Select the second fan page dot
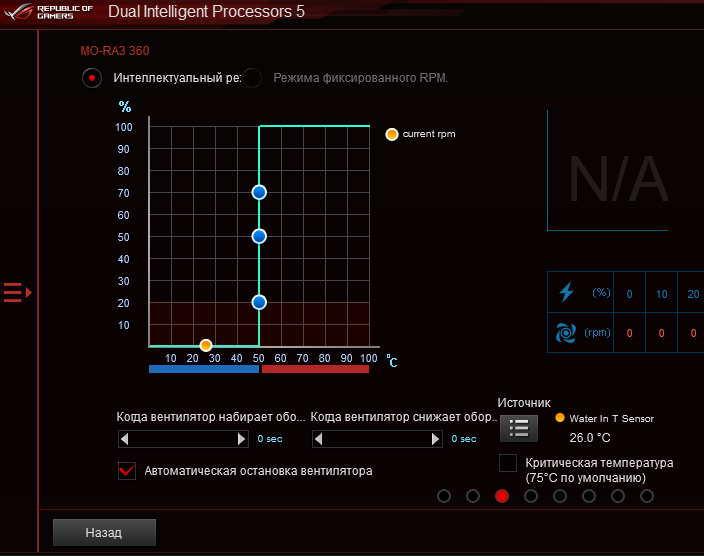 coord(473,496)
